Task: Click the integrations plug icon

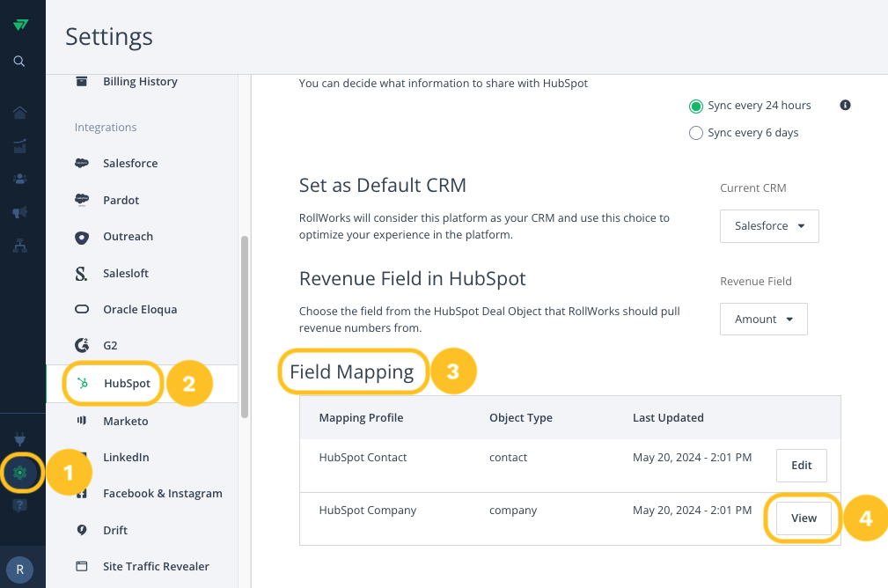Action: click(20, 439)
